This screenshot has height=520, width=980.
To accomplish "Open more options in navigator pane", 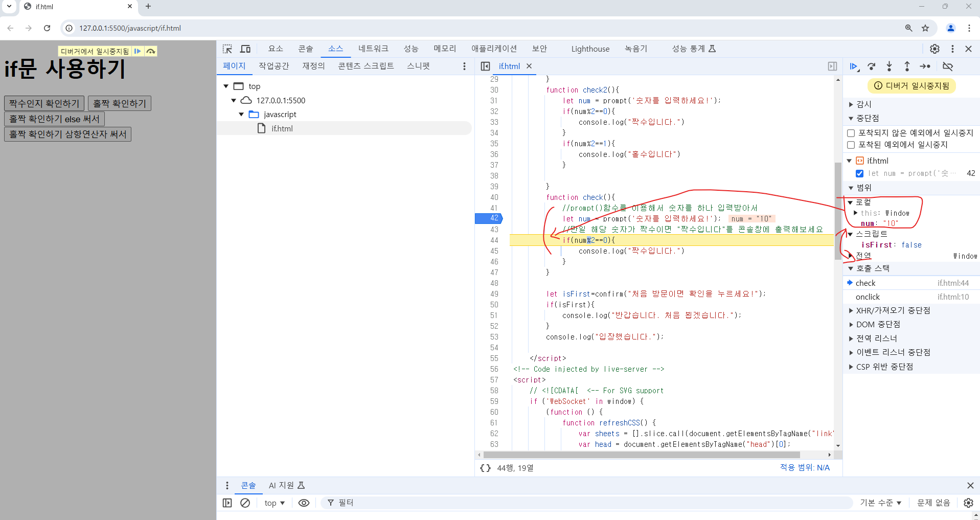I will pyautogui.click(x=464, y=66).
